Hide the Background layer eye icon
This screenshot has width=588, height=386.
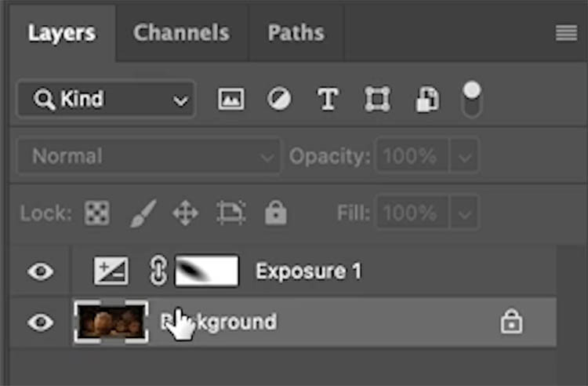[41, 322]
